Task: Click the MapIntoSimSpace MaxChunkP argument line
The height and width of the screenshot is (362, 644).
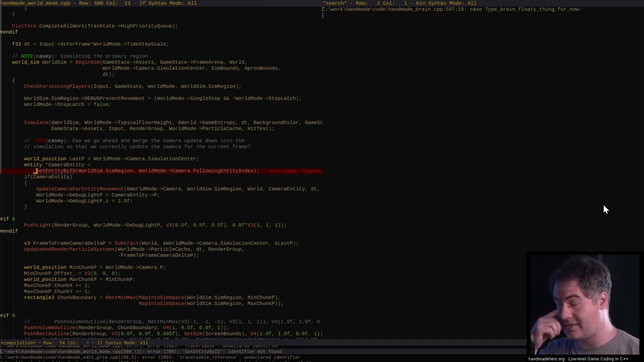Action: click(x=211, y=303)
